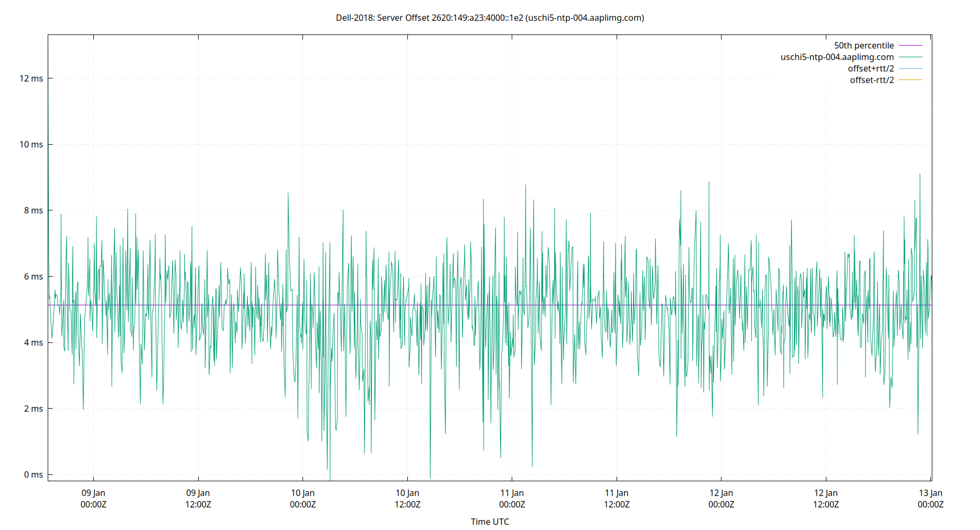Screen dimensions: 980x530
Task: Select the 10 Jan 12:00Z tick label
Action: 407,498
